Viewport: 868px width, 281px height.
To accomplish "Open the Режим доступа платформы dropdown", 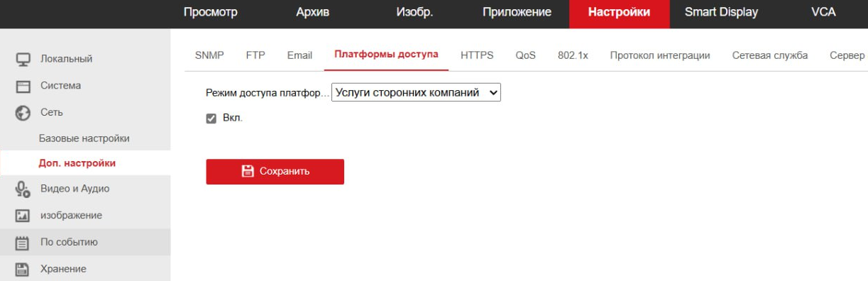I will tap(417, 92).
